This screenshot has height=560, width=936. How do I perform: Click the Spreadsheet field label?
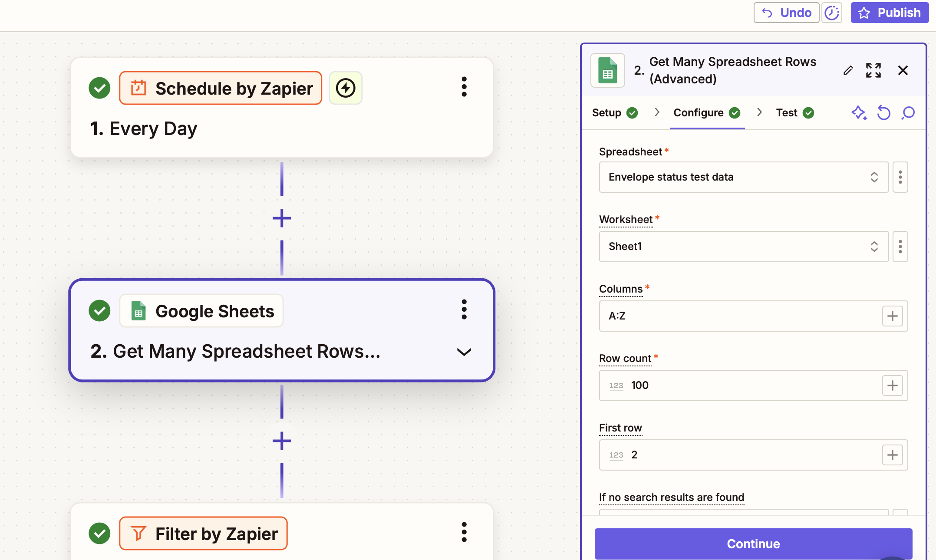[630, 152]
